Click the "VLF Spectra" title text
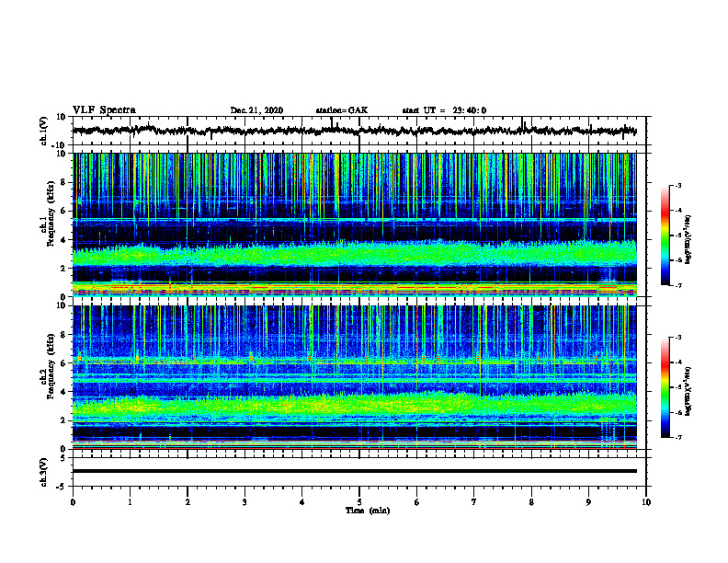The width and height of the screenshot is (728, 563). tap(104, 110)
